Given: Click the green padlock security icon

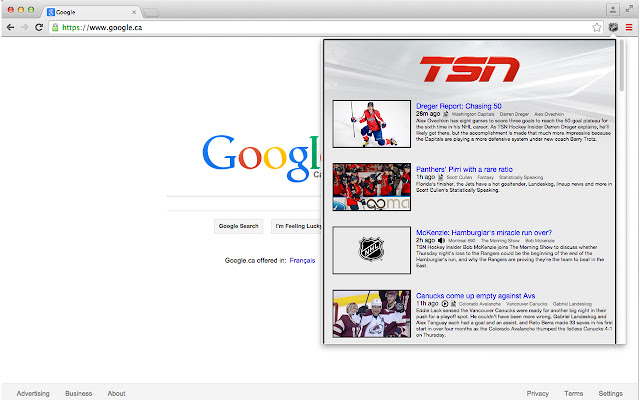Looking at the screenshot, I should pos(55,27).
